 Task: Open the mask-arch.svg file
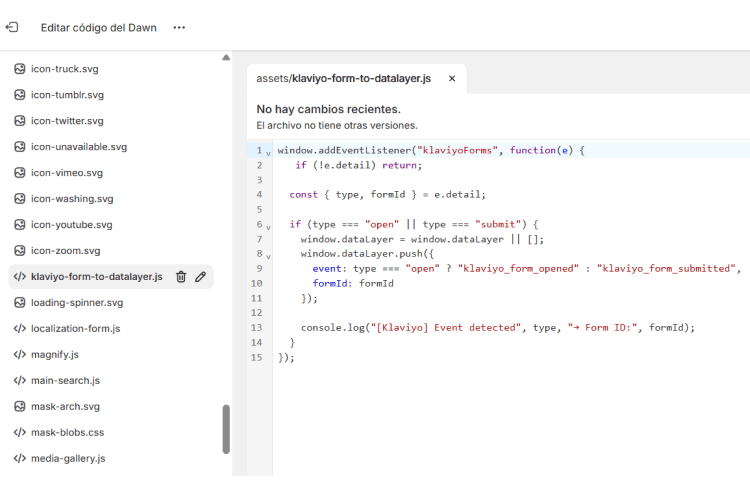pyautogui.click(x=66, y=406)
